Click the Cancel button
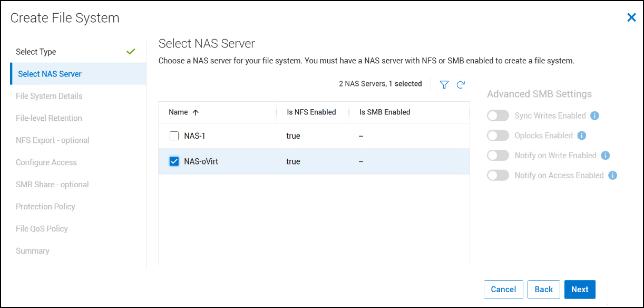The width and height of the screenshot is (644, 308). point(503,290)
